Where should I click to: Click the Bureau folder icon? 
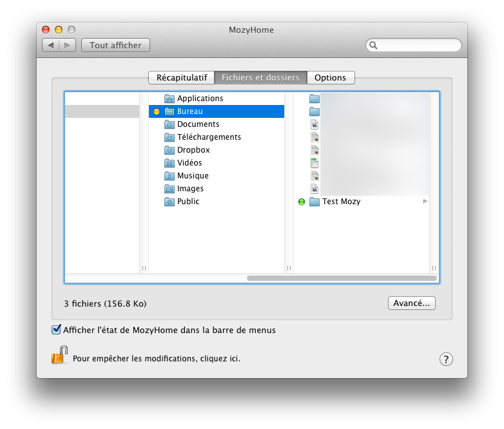click(170, 111)
